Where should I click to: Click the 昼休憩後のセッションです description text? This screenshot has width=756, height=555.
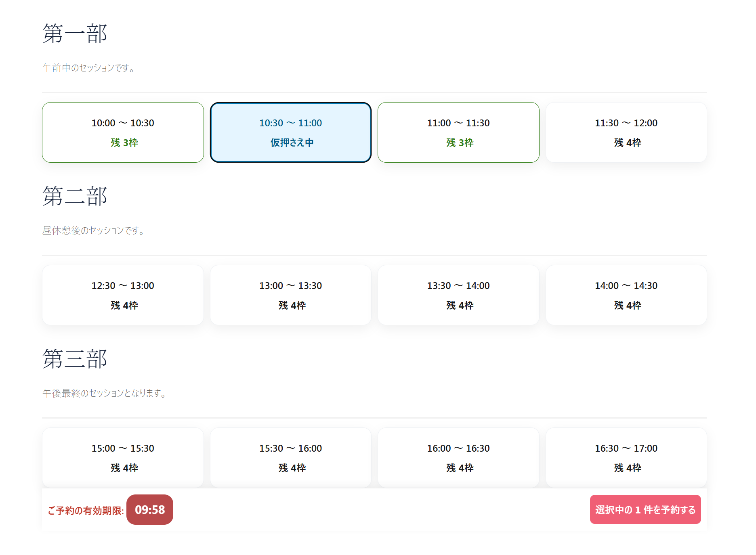[93, 230]
